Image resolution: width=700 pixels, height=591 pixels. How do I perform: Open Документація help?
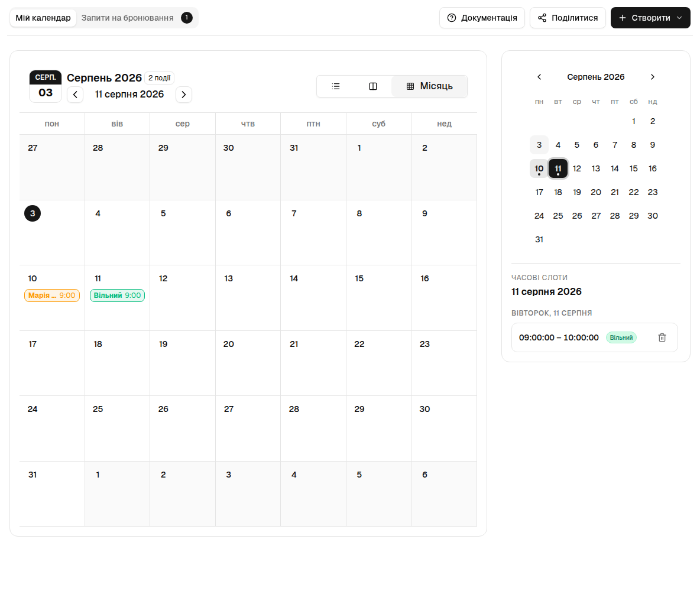482,18
